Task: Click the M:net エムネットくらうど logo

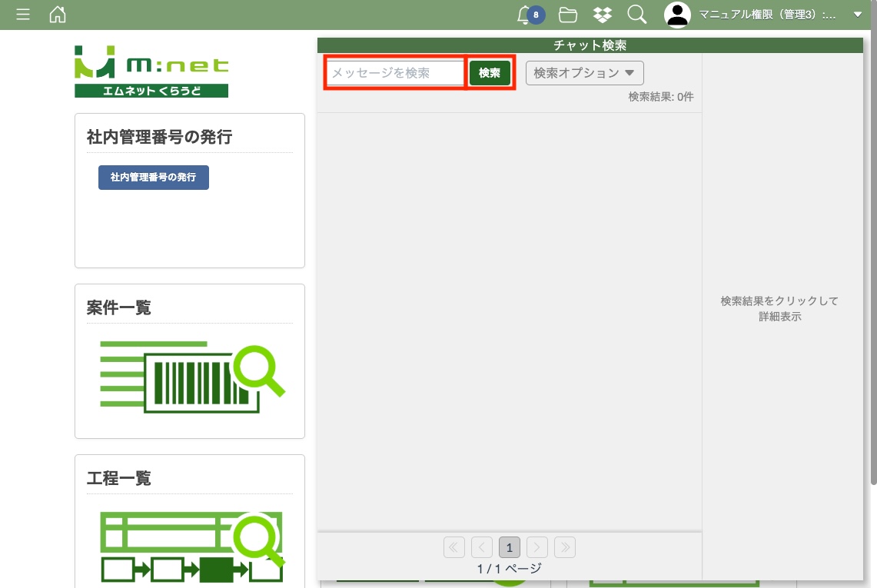Action: tap(151, 71)
